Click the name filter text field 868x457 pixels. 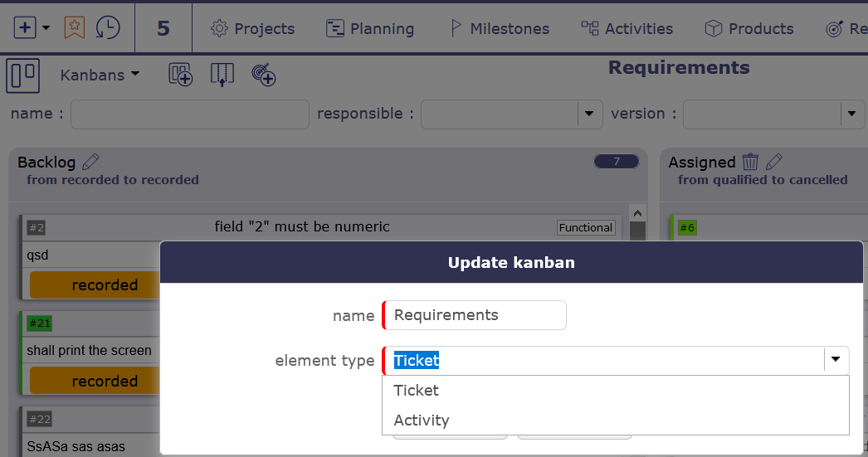(190, 114)
